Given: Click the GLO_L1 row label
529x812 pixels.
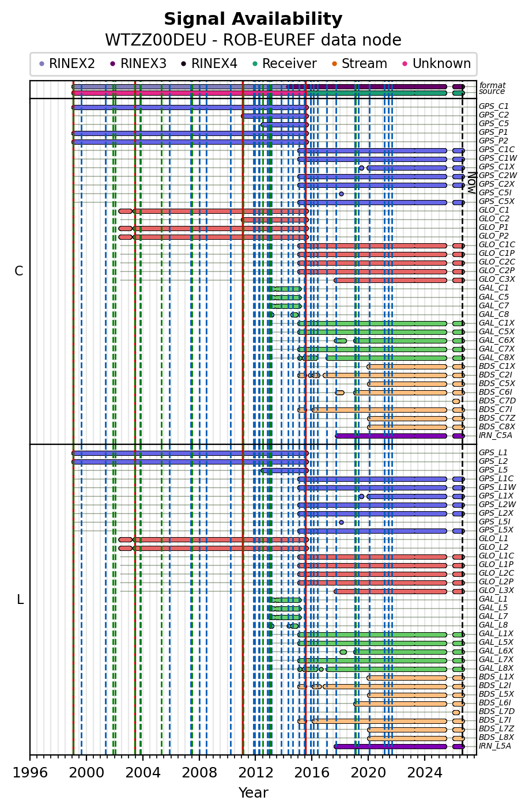Looking at the screenshot, I should pyautogui.click(x=493, y=539).
